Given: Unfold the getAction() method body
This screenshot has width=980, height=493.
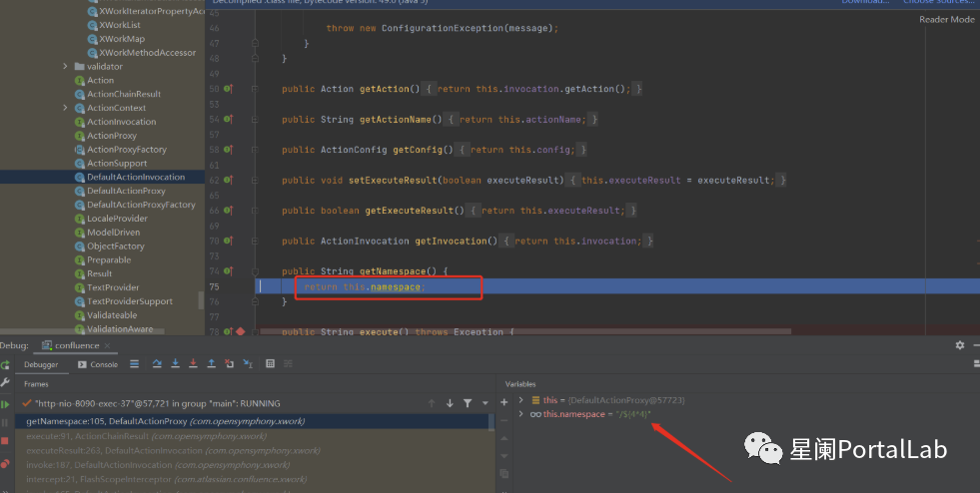Looking at the screenshot, I should [x=255, y=89].
